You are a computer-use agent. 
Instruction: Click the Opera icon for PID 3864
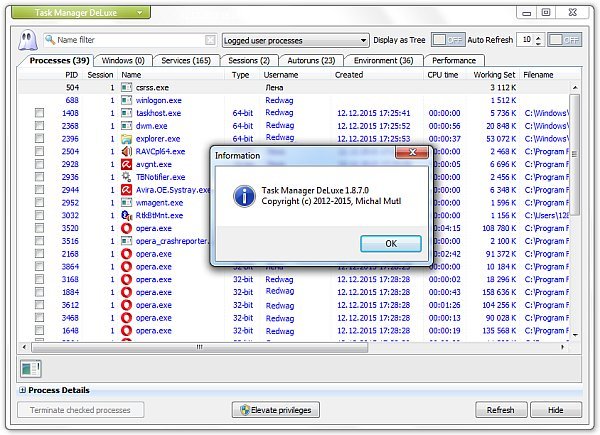click(x=126, y=267)
